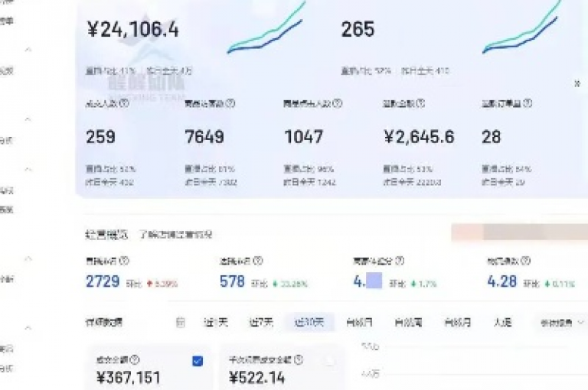Screen dimensions: 588x390
Task: Open help icon above the 259 value
Action: (x=124, y=103)
